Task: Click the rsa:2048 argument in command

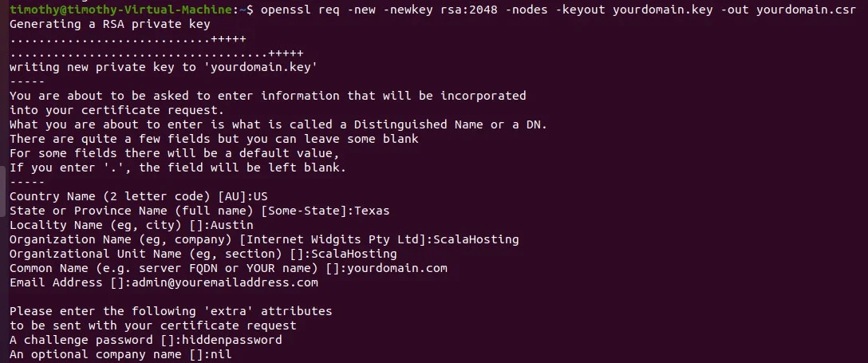Action: tap(468, 10)
